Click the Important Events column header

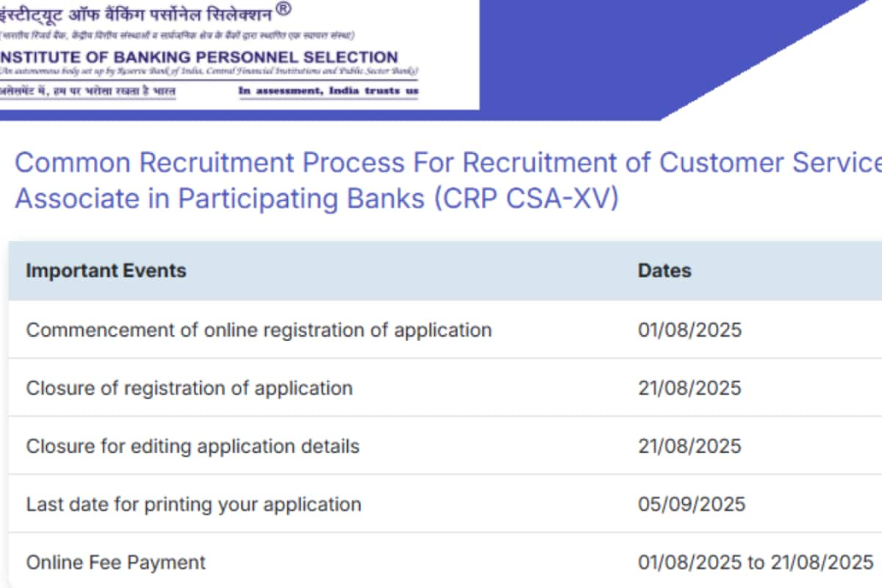pyautogui.click(x=106, y=270)
